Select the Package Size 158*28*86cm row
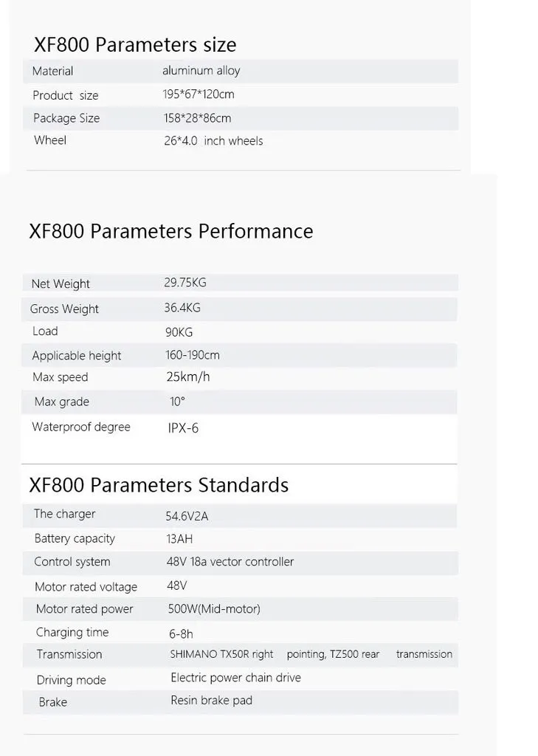Image resolution: width=538 pixels, height=756 pixels. point(240,118)
